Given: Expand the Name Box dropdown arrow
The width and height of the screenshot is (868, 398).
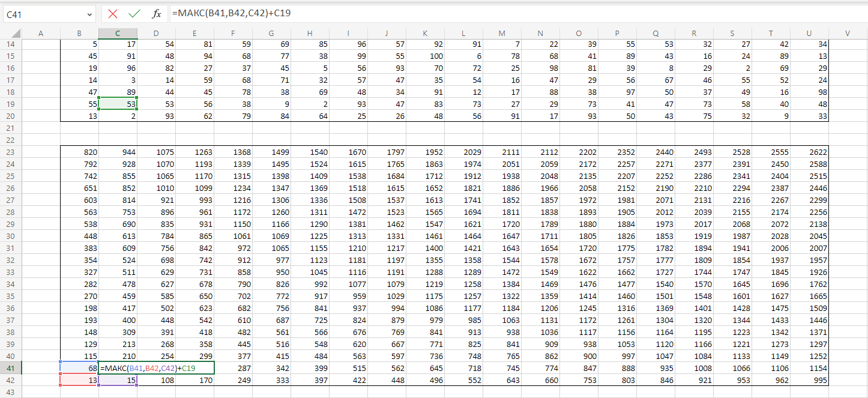Looking at the screenshot, I should pos(89,14).
